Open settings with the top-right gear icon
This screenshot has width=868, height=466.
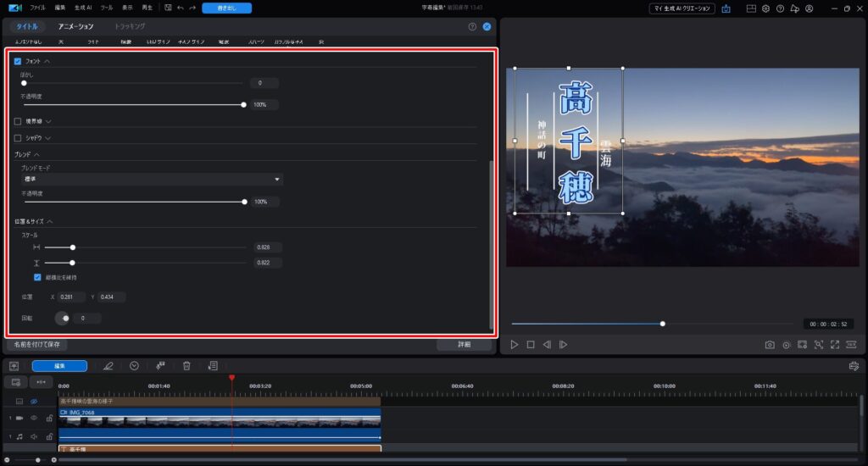765,8
